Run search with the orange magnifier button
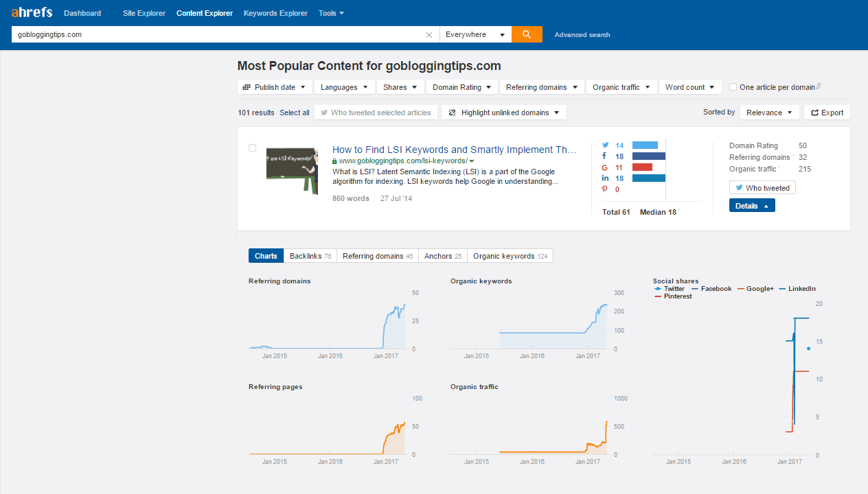The image size is (868, 494). point(527,34)
